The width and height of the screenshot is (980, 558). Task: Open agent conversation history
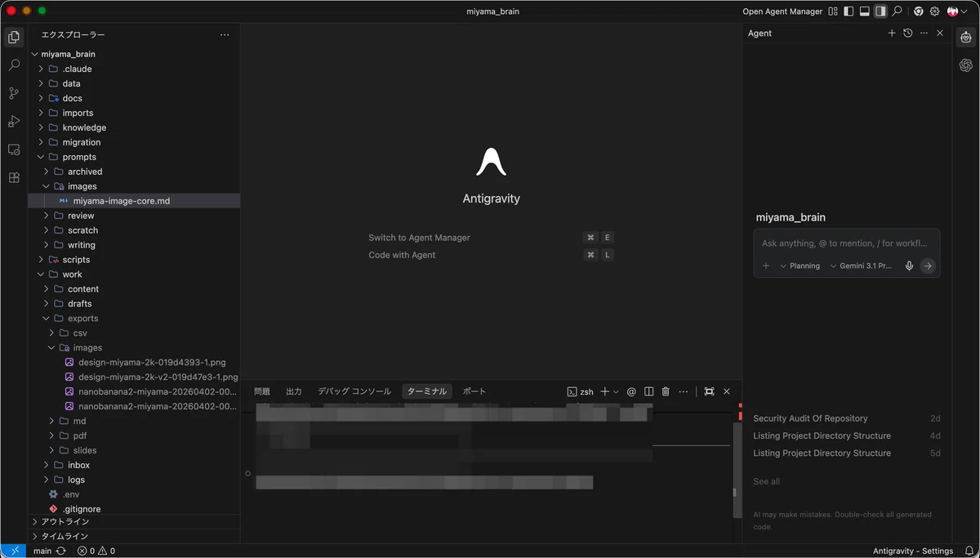click(x=907, y=33)
